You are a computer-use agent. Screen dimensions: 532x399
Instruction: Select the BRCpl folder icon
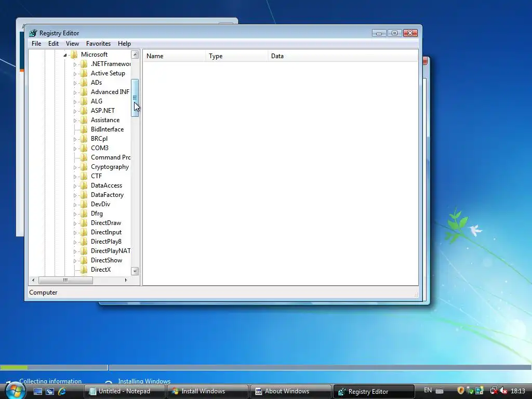pos(84,139)
